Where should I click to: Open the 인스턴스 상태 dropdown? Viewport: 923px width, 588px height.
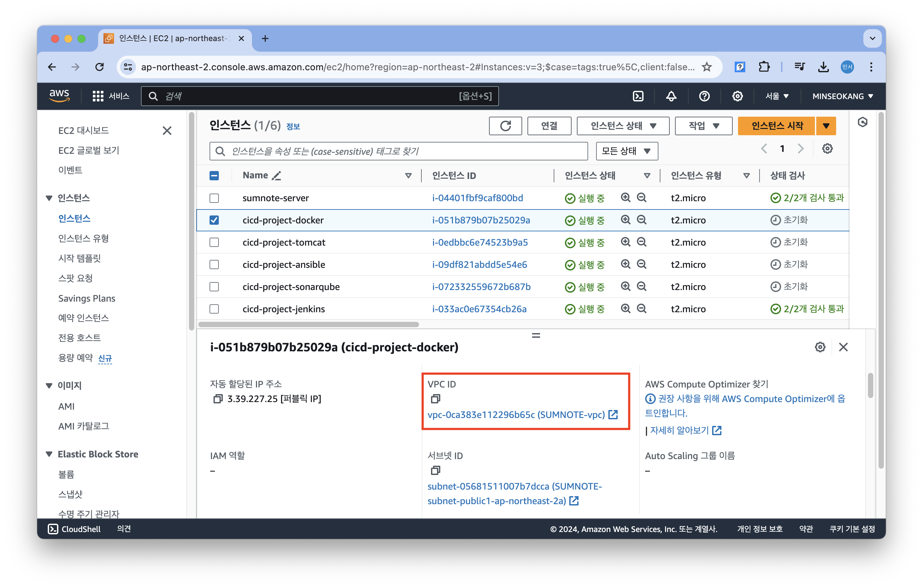(x=623, y=126)
